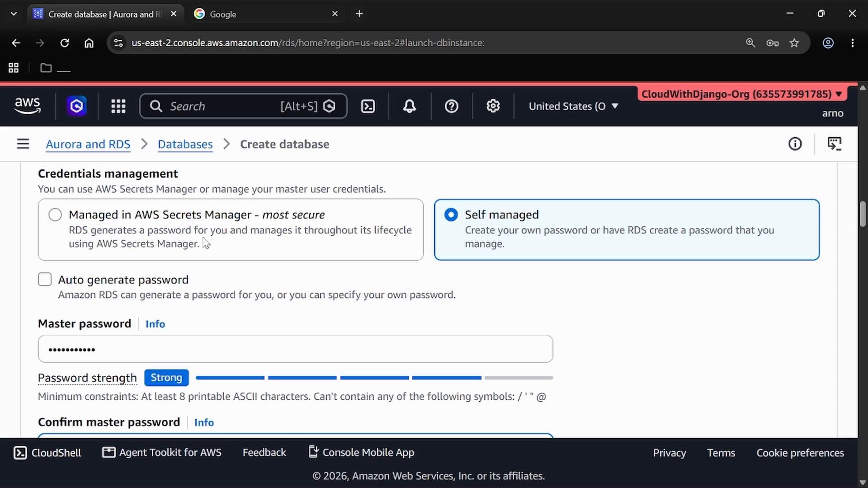Switch to the Google browser tab
868x488 pixels.
coord(267,14)
